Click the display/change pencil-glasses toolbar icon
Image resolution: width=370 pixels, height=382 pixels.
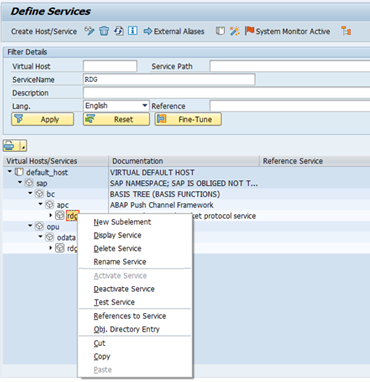[89, 31]
